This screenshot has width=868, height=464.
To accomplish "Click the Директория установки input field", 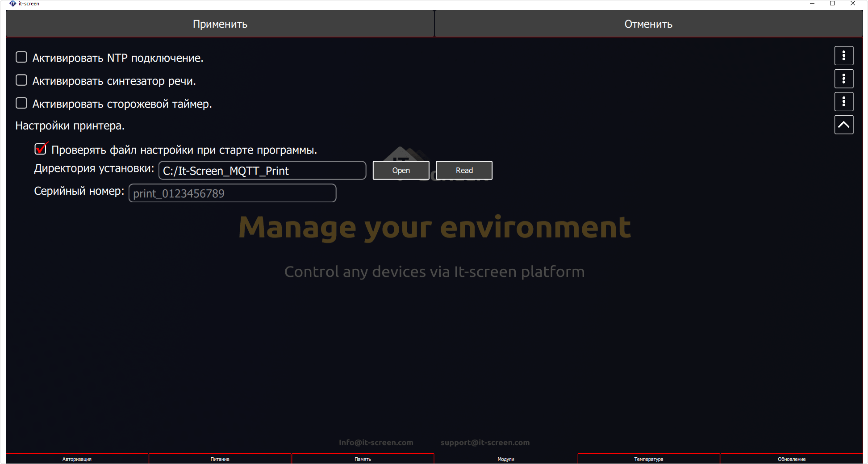I will (262, 171).
